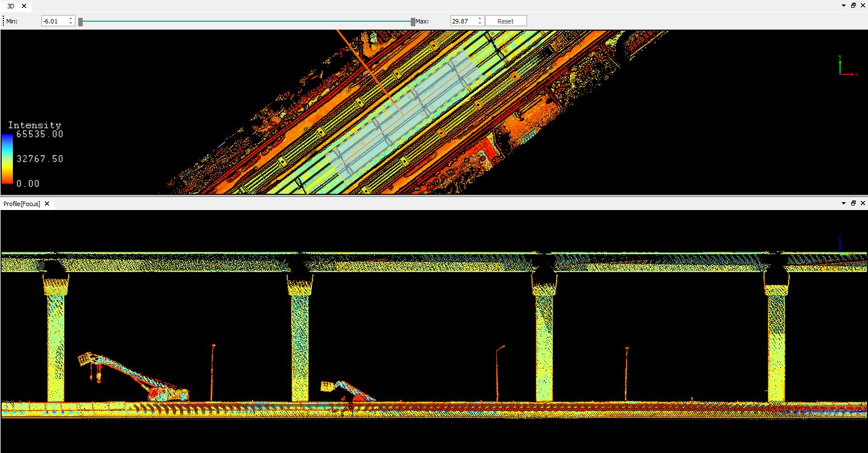The image size is (868, 453).
Task: Float the 3D view panel
Action: coord(853,5)
